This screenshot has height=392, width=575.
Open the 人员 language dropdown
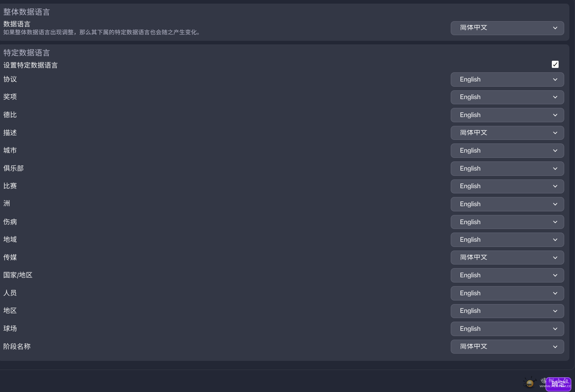click(x=507, y=293)
